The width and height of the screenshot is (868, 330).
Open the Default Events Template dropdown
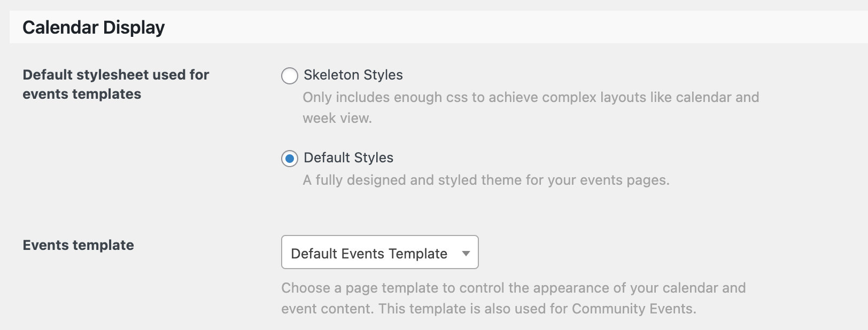(379, 252)
